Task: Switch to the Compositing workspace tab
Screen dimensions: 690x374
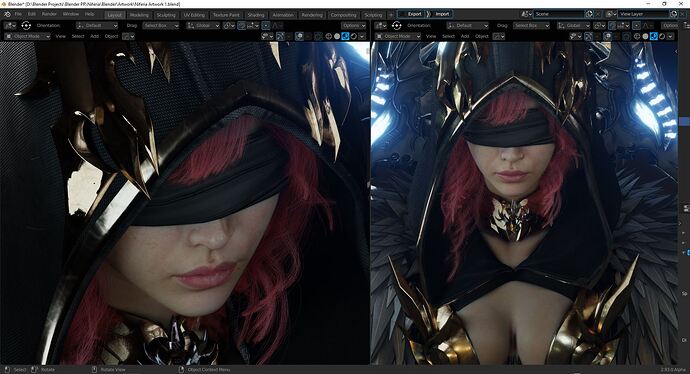Action: pos(343,15)
